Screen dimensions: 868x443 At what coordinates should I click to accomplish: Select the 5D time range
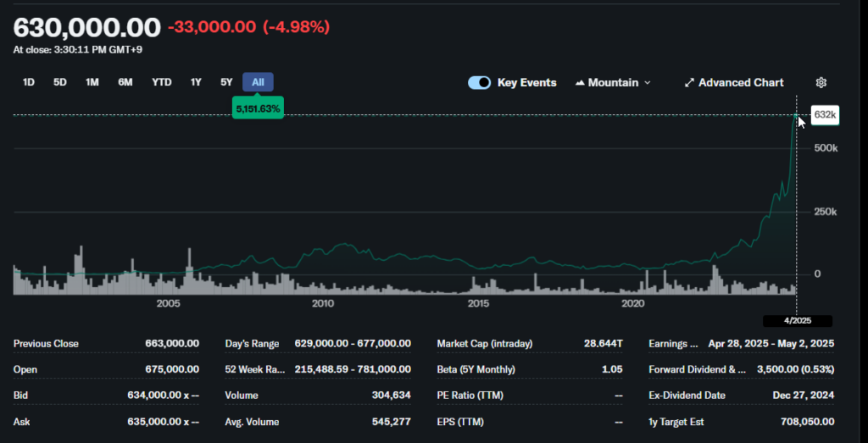(x=60, y=82)
